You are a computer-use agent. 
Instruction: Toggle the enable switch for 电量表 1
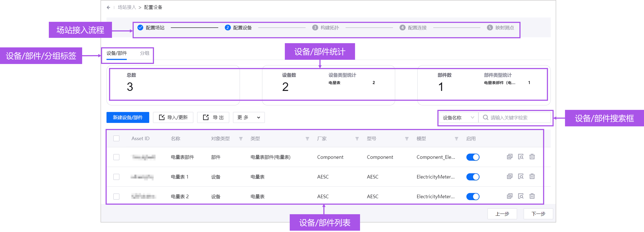click(x=473, y=177)
